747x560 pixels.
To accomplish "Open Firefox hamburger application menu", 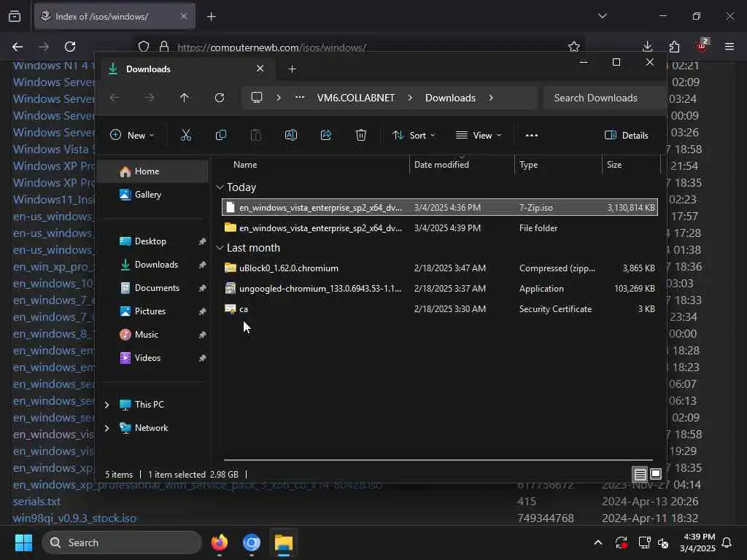I will [729, 47].
